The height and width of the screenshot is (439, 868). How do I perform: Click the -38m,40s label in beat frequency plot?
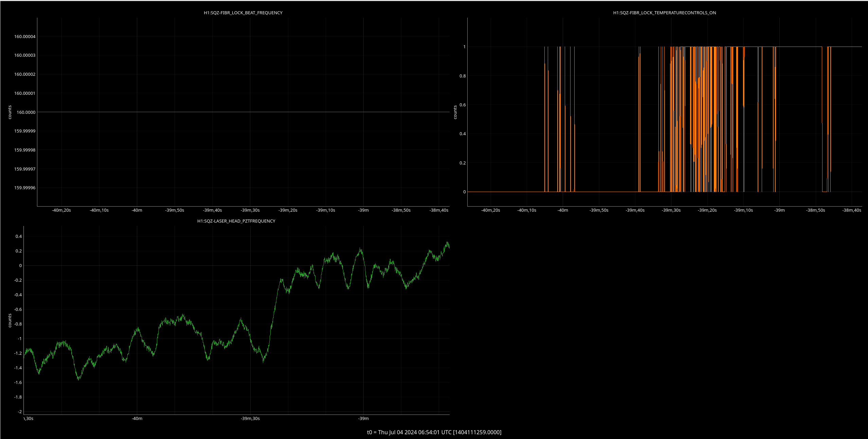(439, 210)
